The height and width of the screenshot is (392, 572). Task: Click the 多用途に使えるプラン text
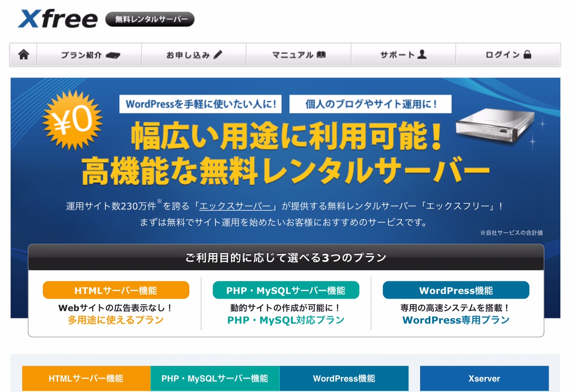click(x=116, y=320)
